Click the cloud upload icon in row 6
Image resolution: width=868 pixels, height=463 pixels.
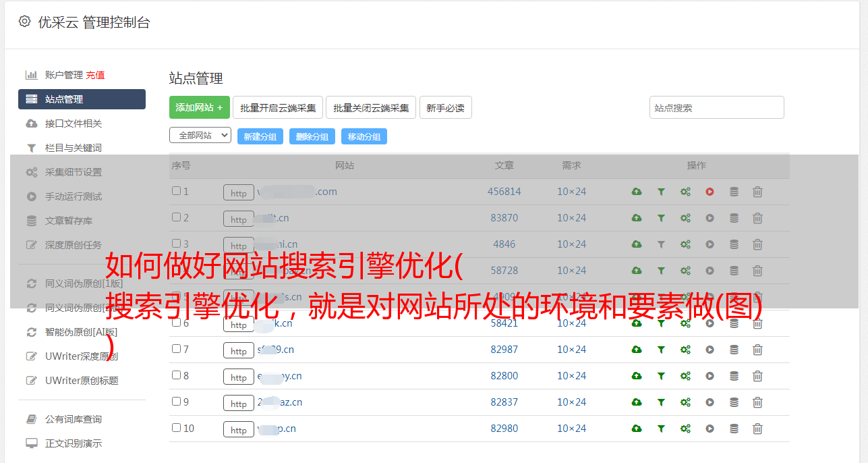pos(637,323)
